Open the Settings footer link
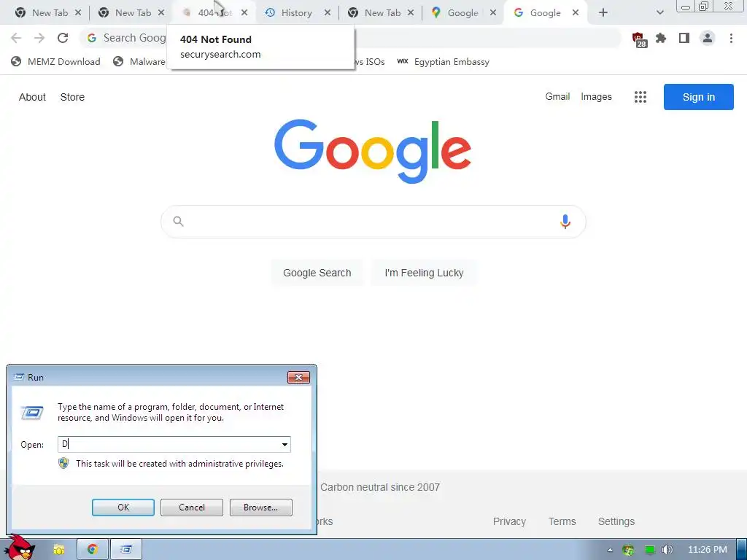747x560 pixels. pos(616,521)
